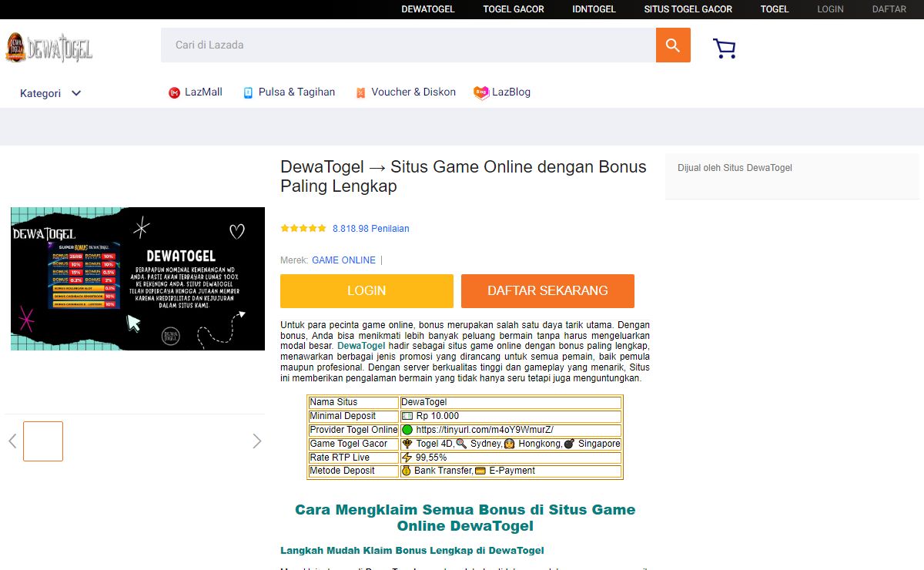Click the LazBlog heart icon

[x=481, y=93]
